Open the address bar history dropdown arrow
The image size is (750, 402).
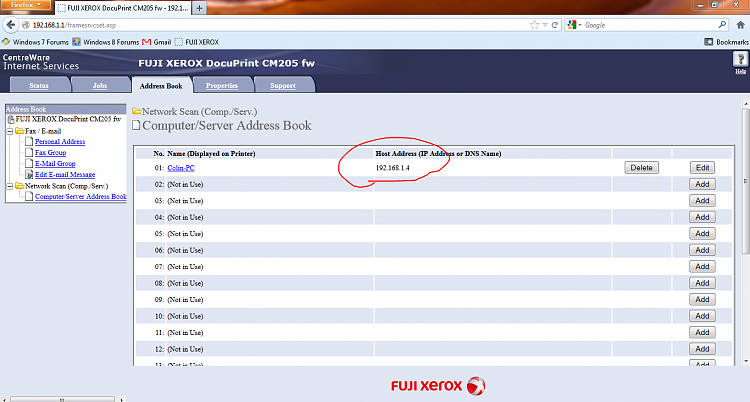tap(545, 25)
